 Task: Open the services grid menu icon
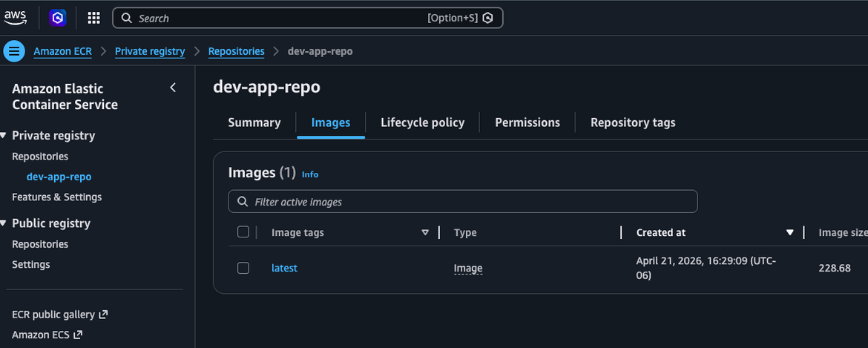94,18
